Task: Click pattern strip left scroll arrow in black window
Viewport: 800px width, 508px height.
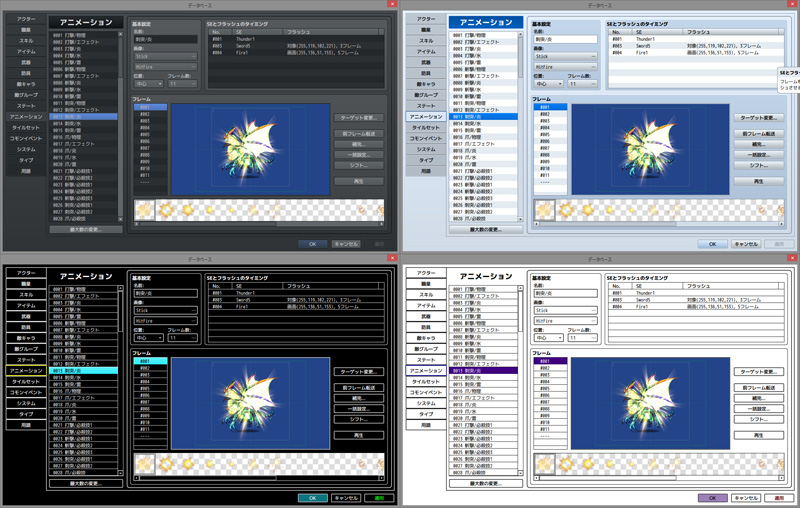Action: (136, 478)
